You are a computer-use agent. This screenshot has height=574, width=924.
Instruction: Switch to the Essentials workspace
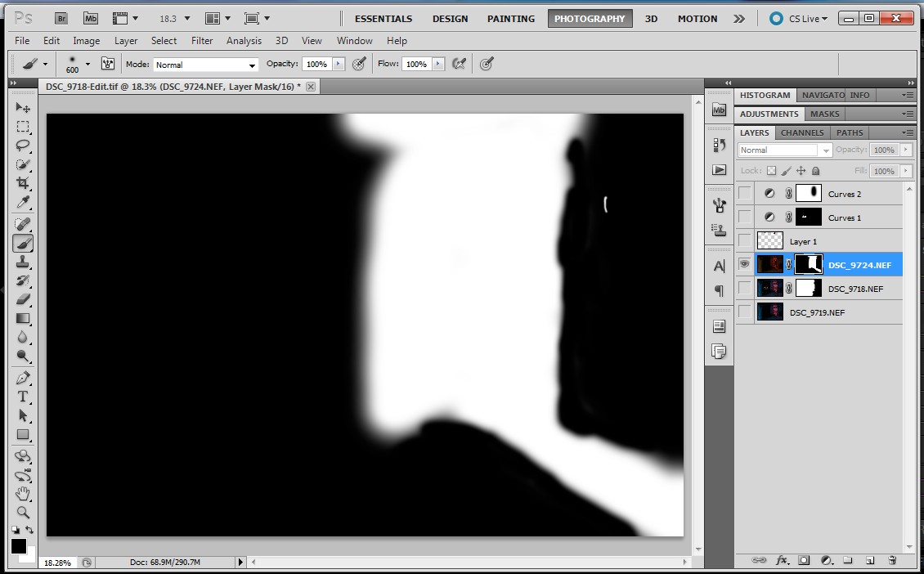pyautogui.click(x=384, y=18)
